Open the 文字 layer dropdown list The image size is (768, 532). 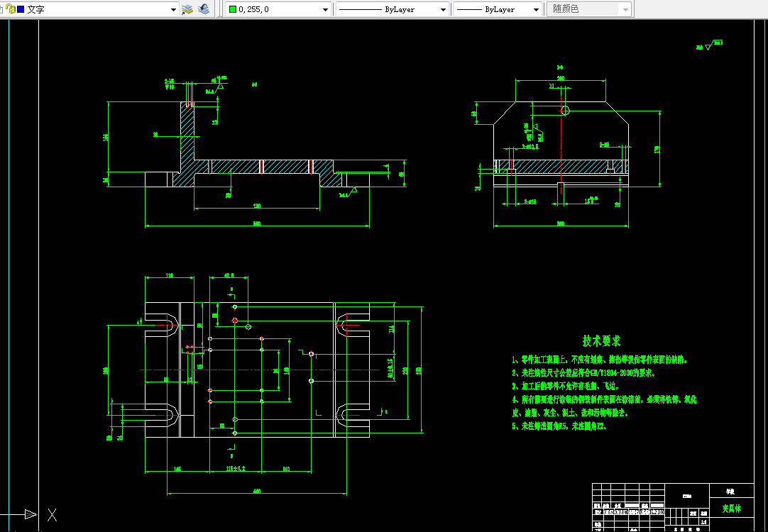[x=173, y=9]
